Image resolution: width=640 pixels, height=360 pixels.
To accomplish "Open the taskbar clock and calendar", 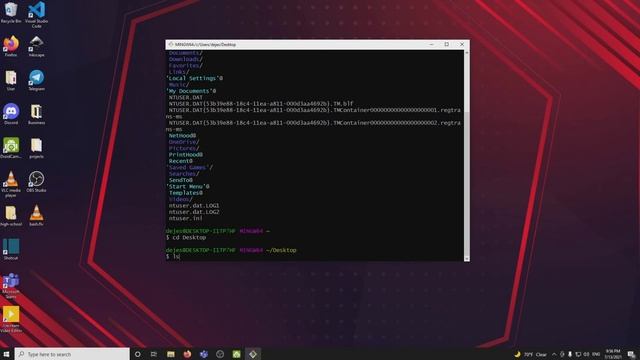I will pos(613,354).
